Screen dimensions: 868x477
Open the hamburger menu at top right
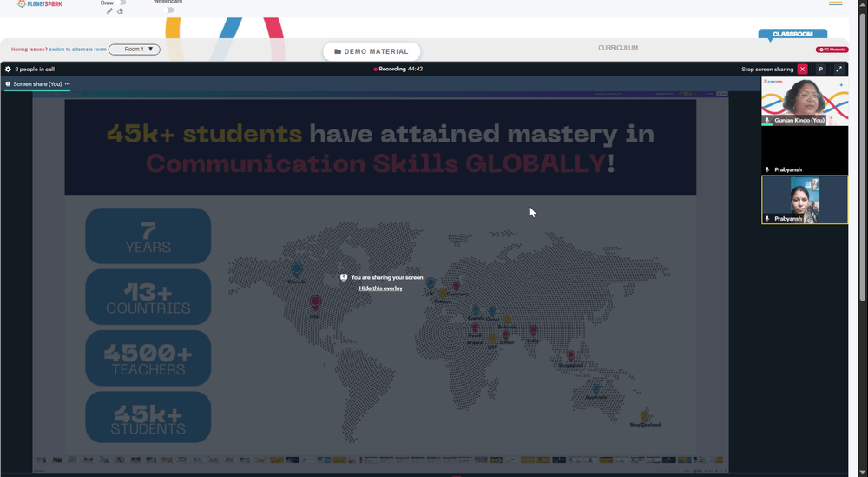[835, 3]
